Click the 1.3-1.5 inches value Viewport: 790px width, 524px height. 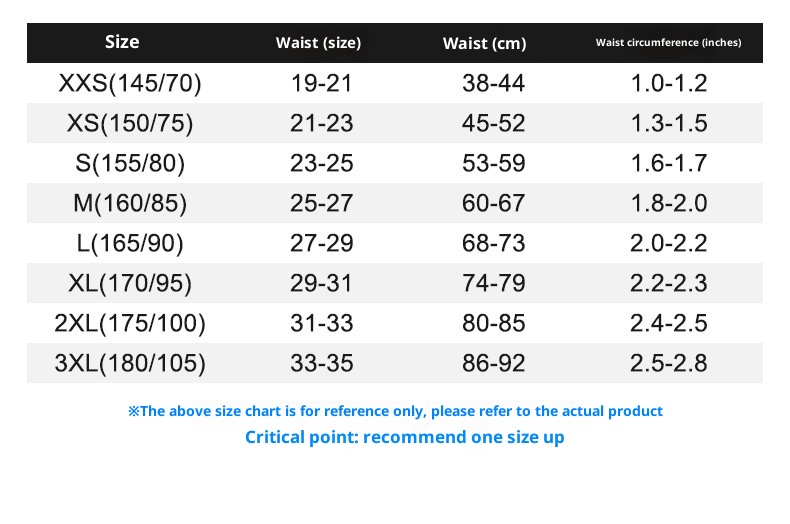click(x=669, y=124)
